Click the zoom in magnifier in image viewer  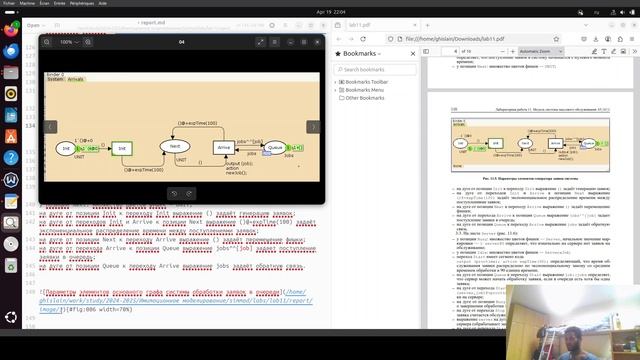(88, 42)
